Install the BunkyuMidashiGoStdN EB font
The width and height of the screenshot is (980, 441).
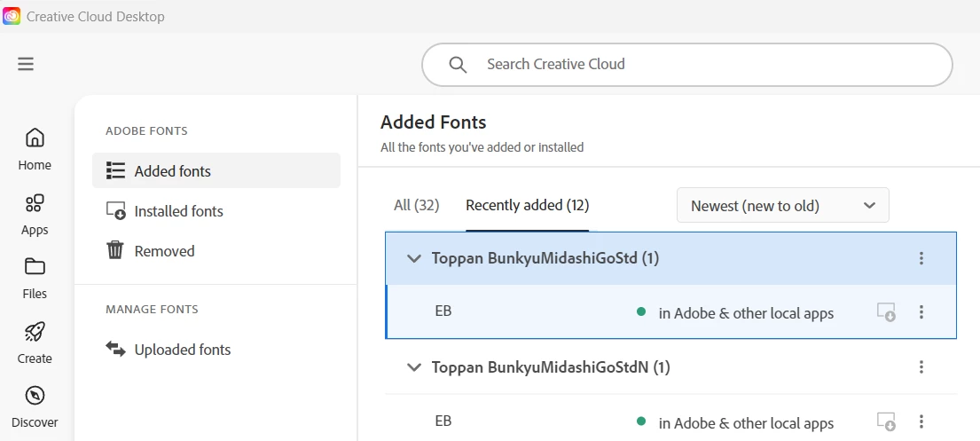pyautogui.click(x=886, y=421)
